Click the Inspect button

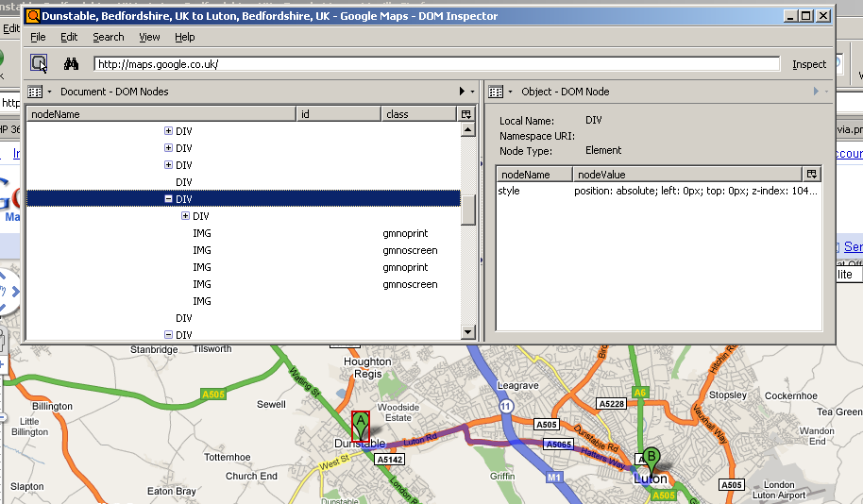point(808,64)
